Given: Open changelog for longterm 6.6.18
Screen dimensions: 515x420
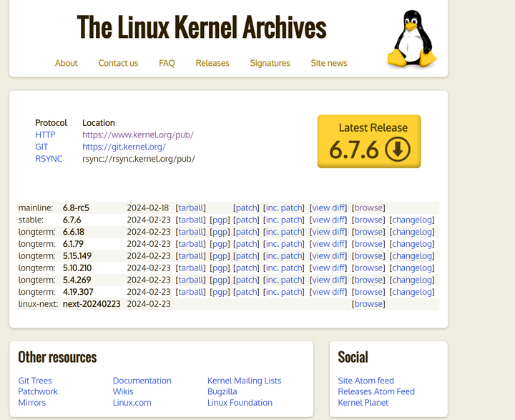Looking at the screenshot, I should (x=412, y=232).
